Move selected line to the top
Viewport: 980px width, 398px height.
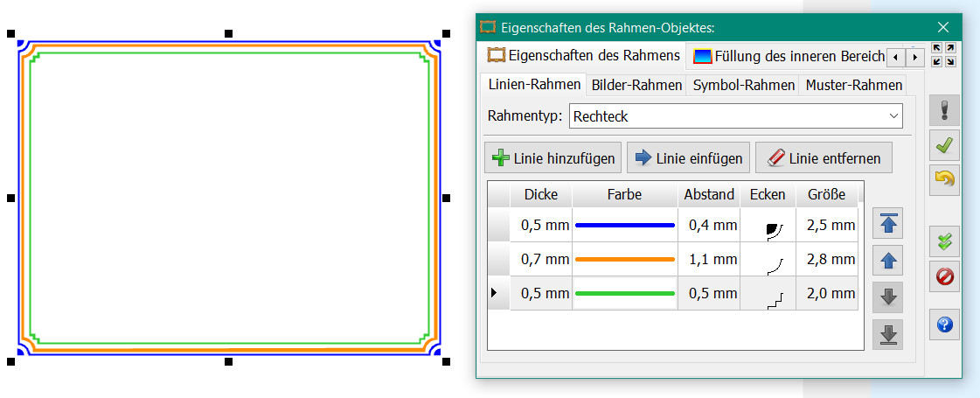pos(888,224)
